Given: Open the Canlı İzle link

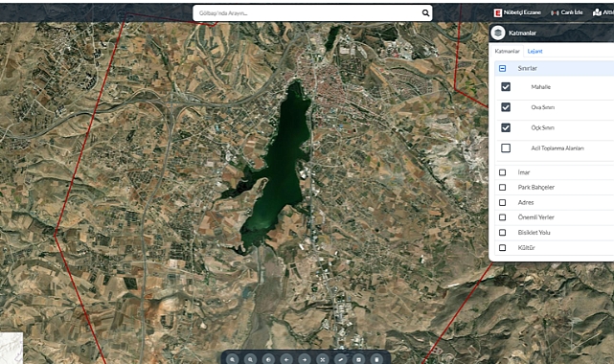Looking at the screenshot, I should pyautogui.click(x=567, y=12).
